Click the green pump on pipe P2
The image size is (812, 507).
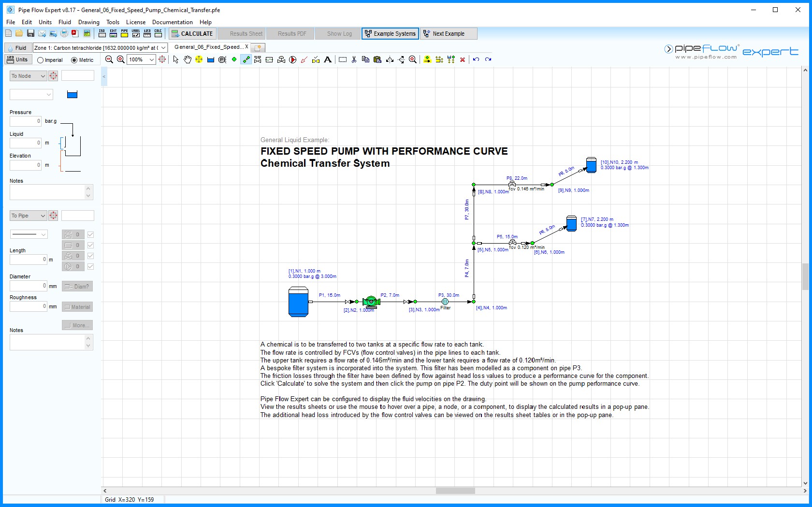(x=371, y=302)
